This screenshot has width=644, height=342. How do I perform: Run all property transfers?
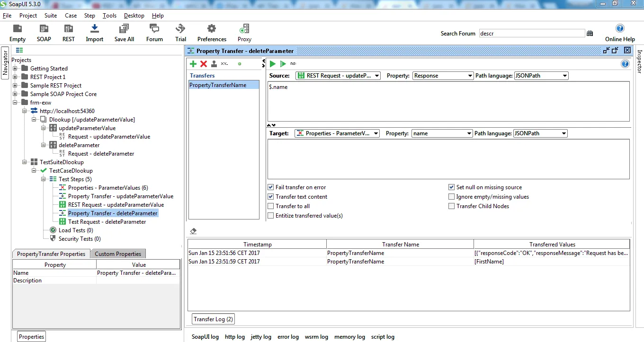pyautogui.click(x=283, y=64)
